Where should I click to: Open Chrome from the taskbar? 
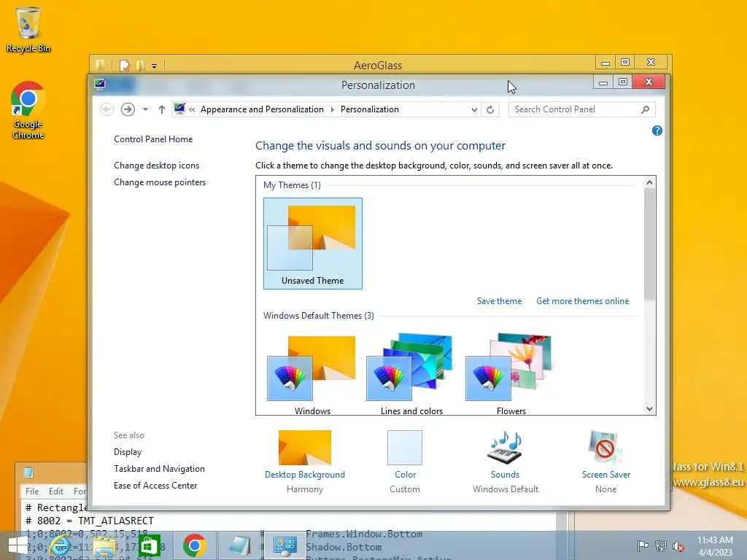[194, 545]
